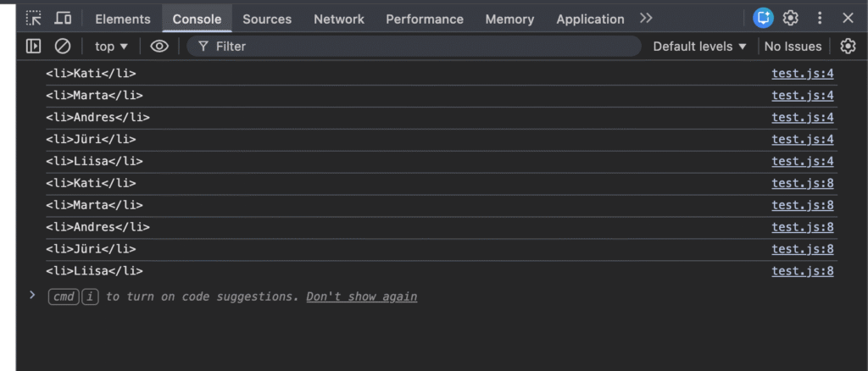Click the No Issues button
Image resolution: width=868 pixels, height=371 pixels.
pyautogui.click(x=793, y=47)
